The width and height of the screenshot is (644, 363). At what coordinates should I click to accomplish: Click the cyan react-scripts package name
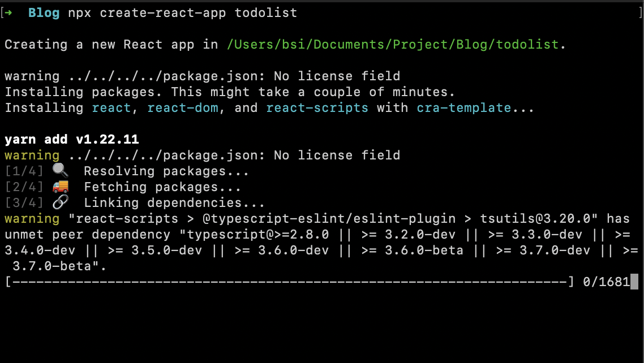[x=317, y=108]
